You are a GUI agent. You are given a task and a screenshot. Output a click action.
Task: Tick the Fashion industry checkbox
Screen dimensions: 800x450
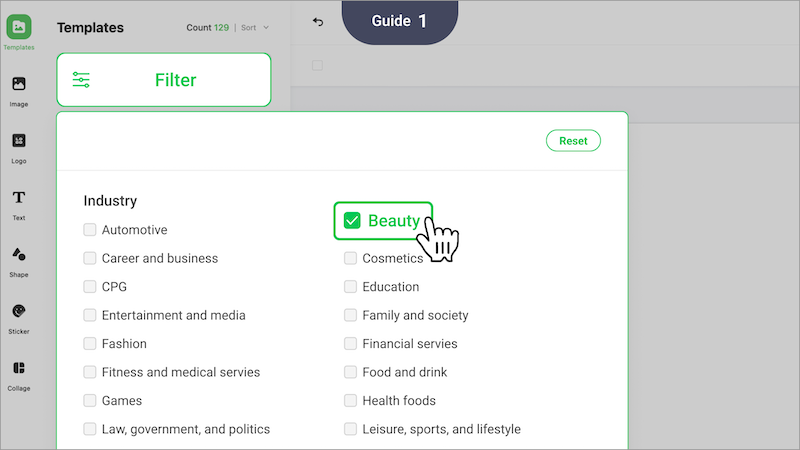91,344
